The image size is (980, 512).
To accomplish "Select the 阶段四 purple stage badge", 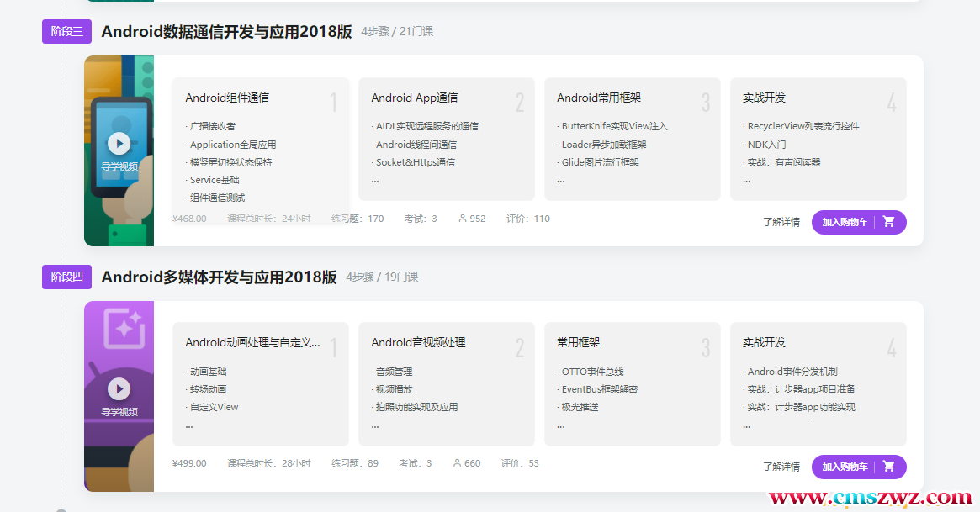I will (x=66, y=277).
